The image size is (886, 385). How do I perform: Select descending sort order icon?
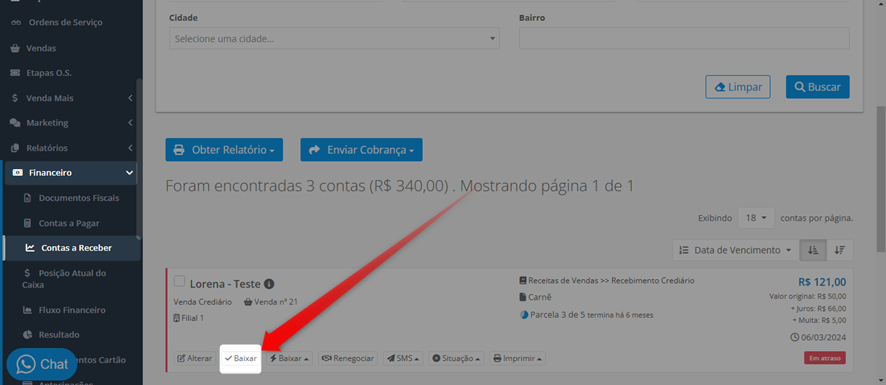840,250
